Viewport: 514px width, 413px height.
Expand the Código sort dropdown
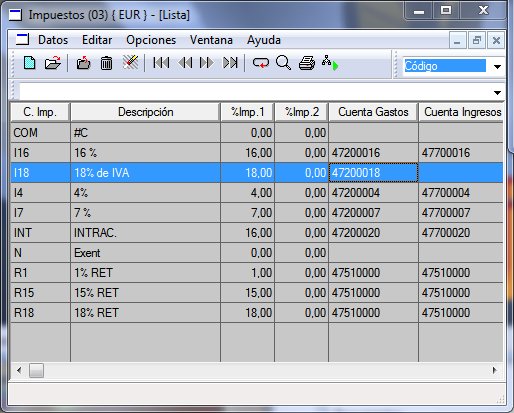tap(497, 67)
